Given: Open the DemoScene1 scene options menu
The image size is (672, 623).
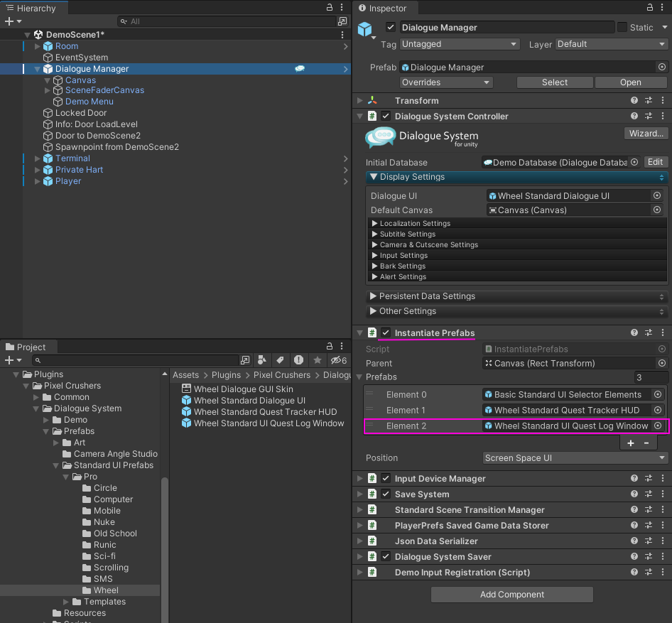Looking at the screenshot, I should (x=342, y=35).
